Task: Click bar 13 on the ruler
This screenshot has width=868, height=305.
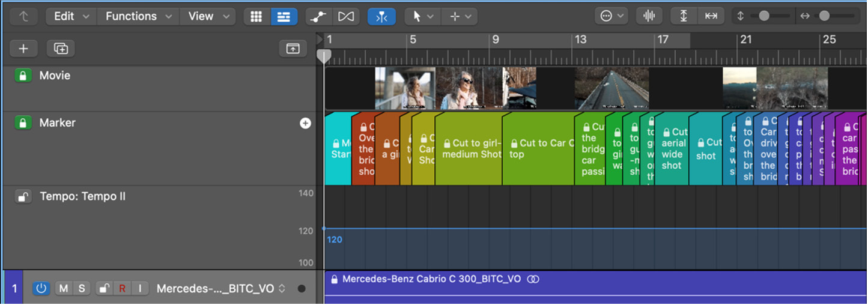Action: pos(580,40)
